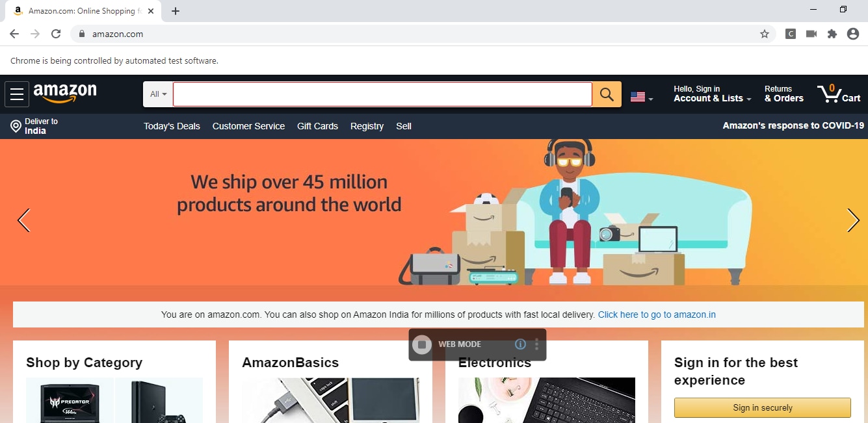Open the Amazon hamburger menu
Viewport: 868px width, 423px height.
coord(17,94)
